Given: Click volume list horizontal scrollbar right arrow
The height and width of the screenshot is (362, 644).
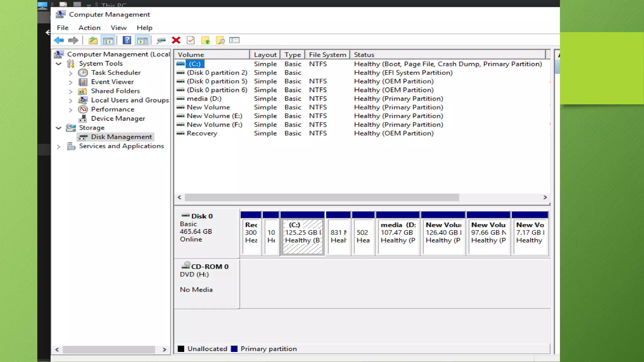Looking at the screenshot, I should (x=545, y=197).
